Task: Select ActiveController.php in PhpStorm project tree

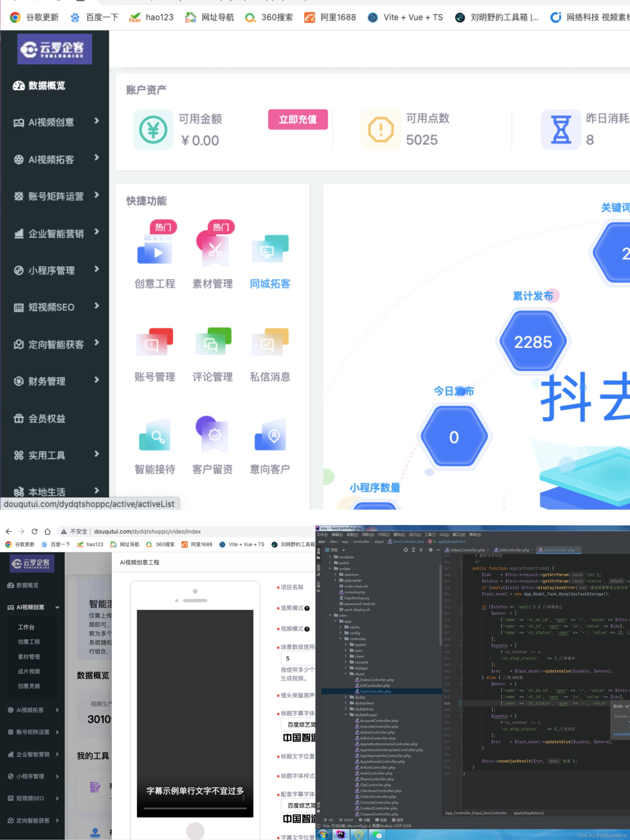Action: 378,732
